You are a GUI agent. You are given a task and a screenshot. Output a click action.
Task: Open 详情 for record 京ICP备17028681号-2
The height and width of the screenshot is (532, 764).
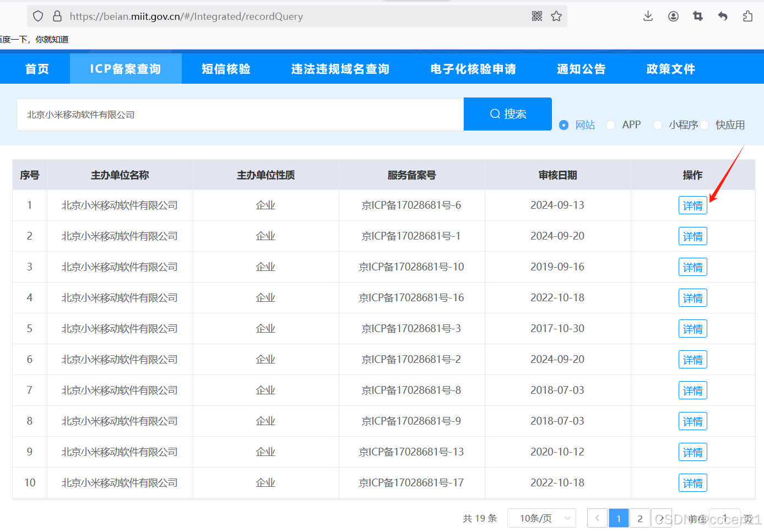point(692,360)
